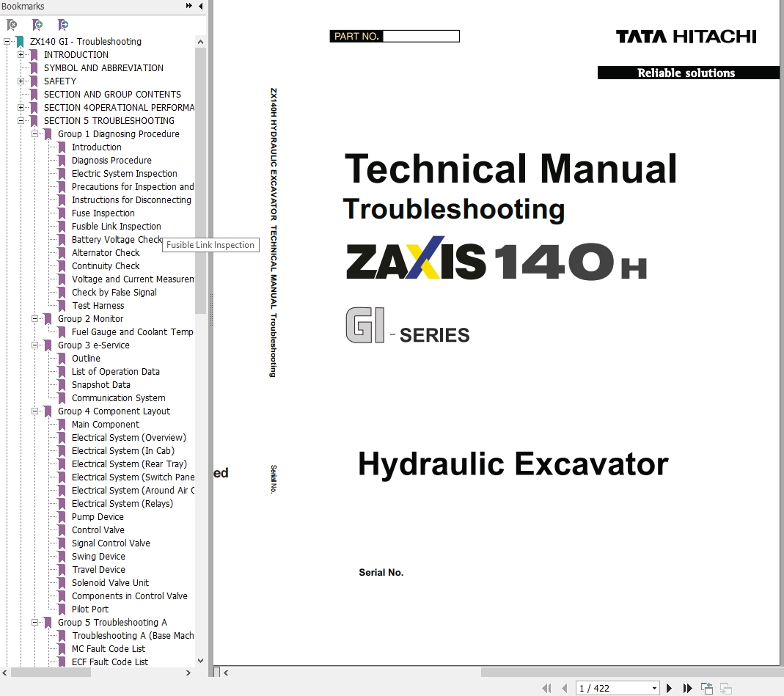Click bookmark icon beside Pilot Port
Screen dimensions: 784x696
62,609
